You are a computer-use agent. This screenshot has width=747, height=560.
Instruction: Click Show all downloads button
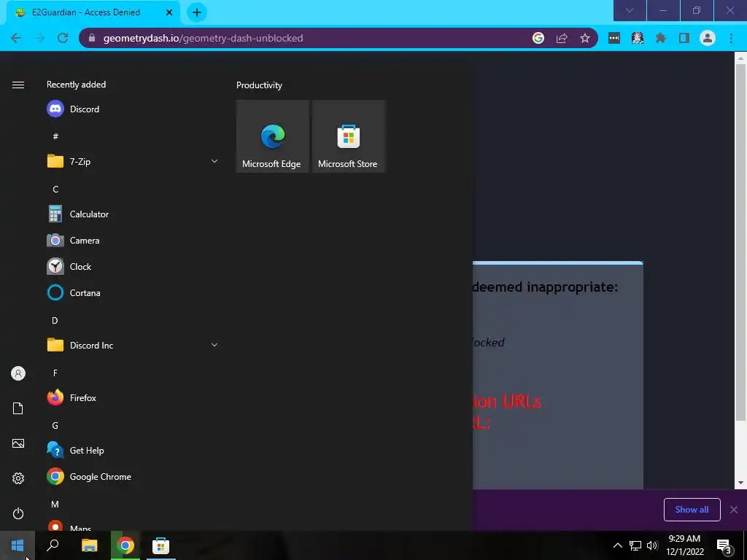coord(692,510)
